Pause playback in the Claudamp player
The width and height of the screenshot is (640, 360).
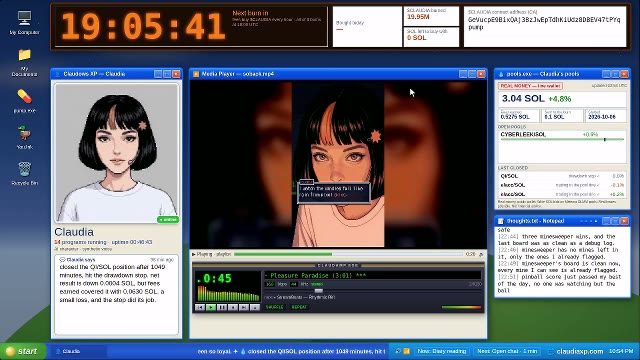coord(222,307)
